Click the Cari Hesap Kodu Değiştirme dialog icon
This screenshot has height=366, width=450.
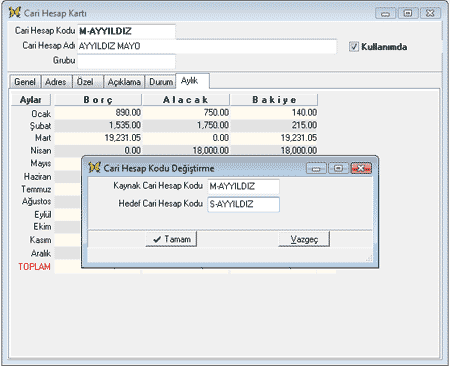coord(94,167)
